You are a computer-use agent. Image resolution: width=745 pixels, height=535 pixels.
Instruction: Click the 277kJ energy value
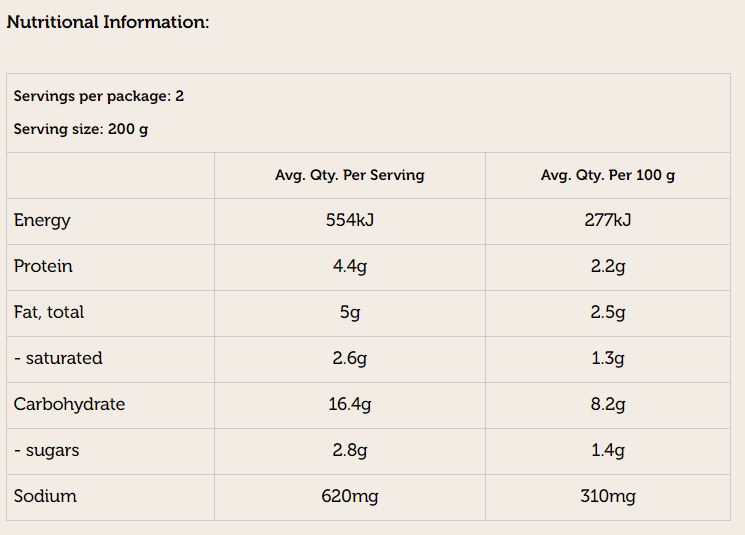pyautogui.click(x=607, y=220)
